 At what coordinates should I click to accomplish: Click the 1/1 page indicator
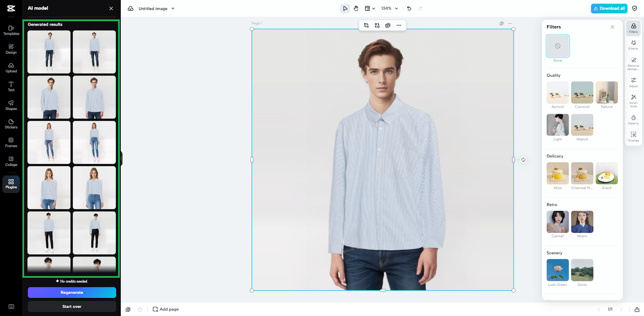point(610,309)
